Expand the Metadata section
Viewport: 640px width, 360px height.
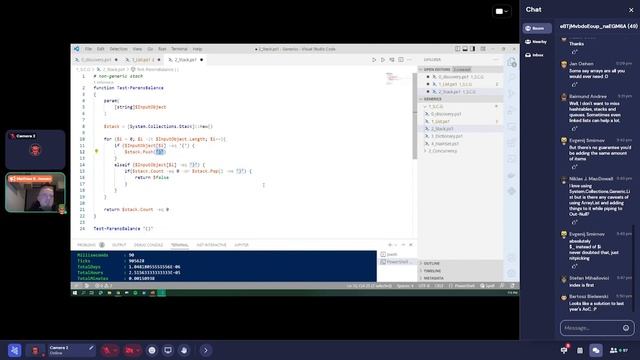[x=460, y=278]
